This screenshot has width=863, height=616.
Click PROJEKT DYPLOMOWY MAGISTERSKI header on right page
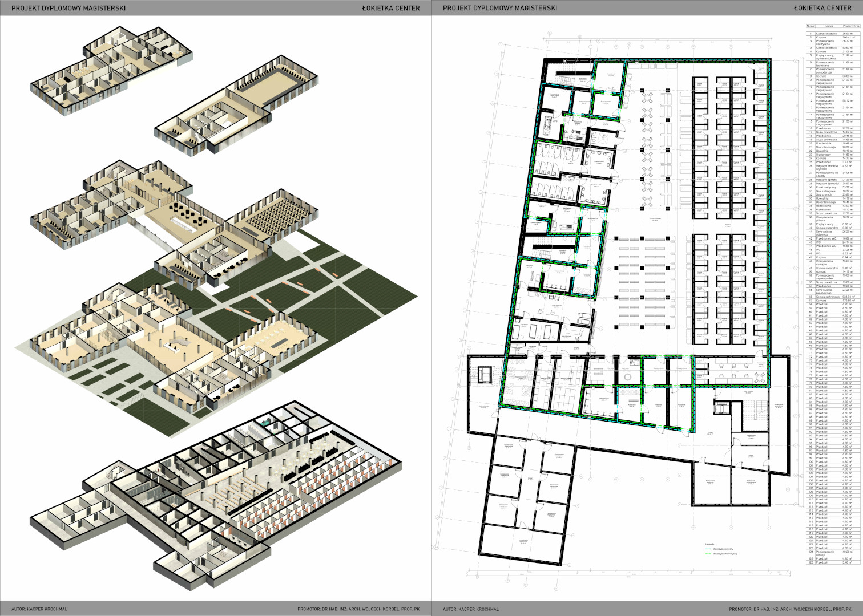pyautogui.click(x=499, y=8)
